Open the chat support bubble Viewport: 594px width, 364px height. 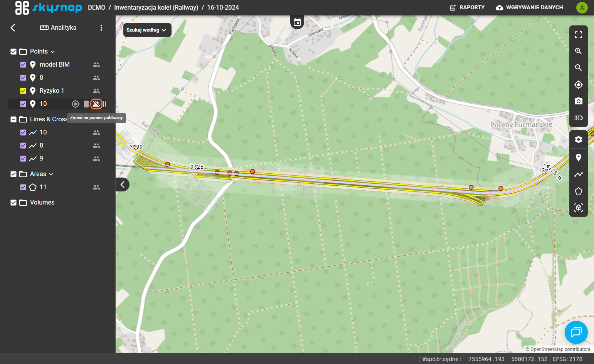tap(576, 332)
